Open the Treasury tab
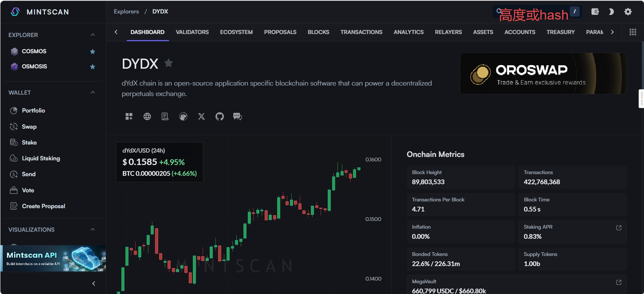644x294 pixels. point(561,32)
